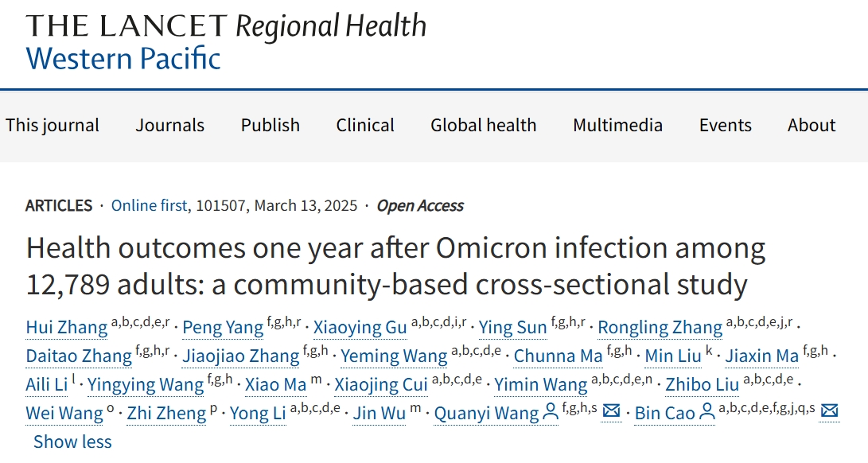Collapse author list with Show less
This screenshot has width=868, height=463.
72,442
